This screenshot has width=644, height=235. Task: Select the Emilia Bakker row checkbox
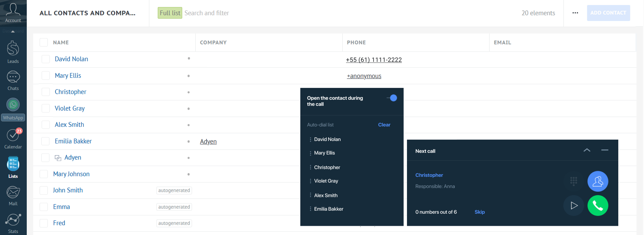point(46,141)
